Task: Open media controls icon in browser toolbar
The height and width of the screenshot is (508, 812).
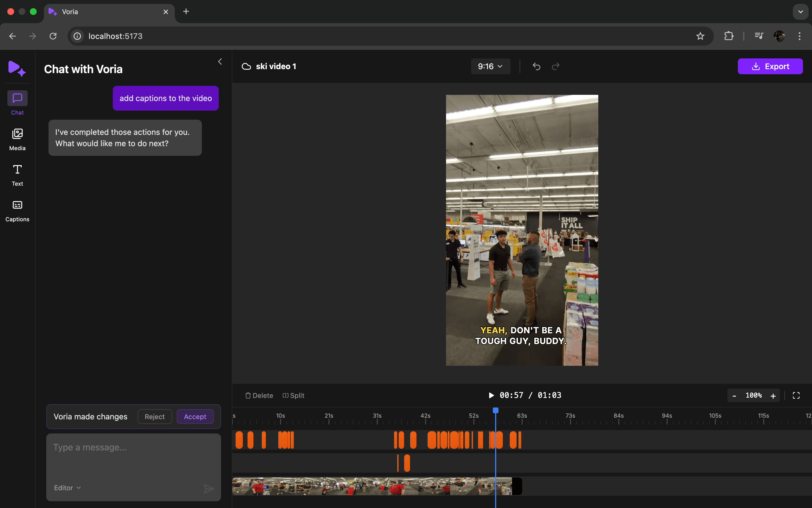Action: (x=759, y=36)
